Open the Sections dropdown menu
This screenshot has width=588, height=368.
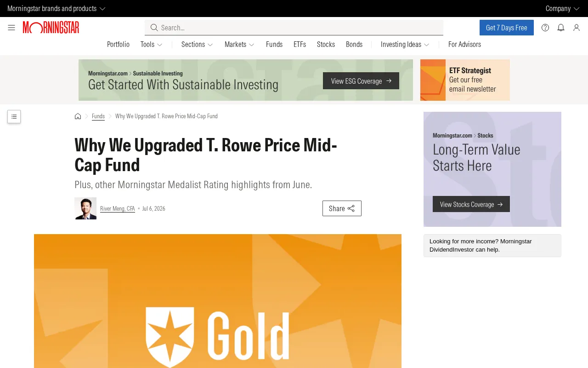(197, 44)
